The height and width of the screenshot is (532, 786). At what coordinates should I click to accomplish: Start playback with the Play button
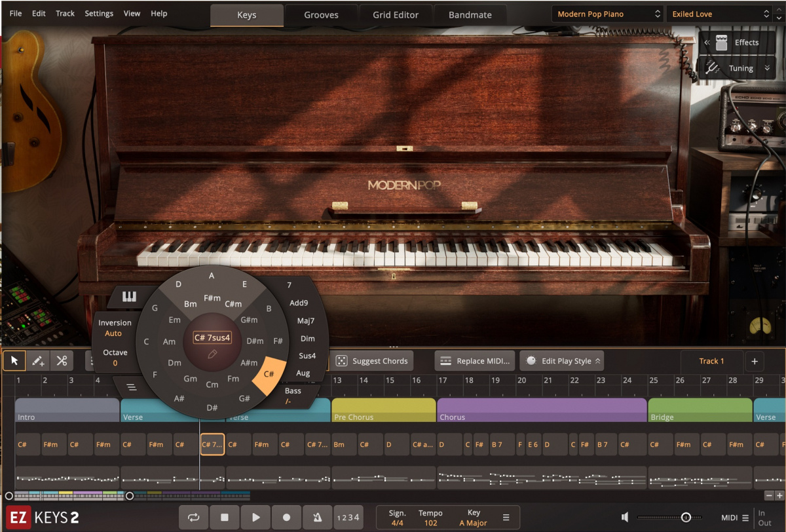tap(255, 517)
